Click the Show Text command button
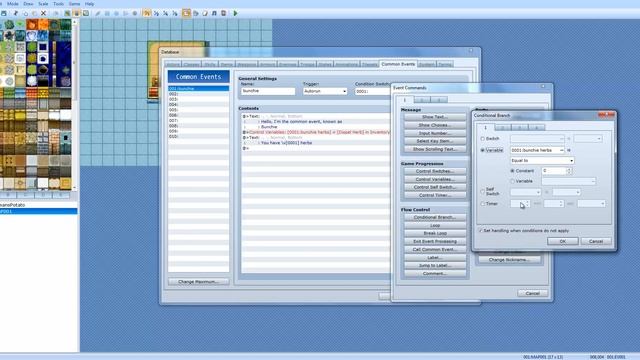 (435, 117)
